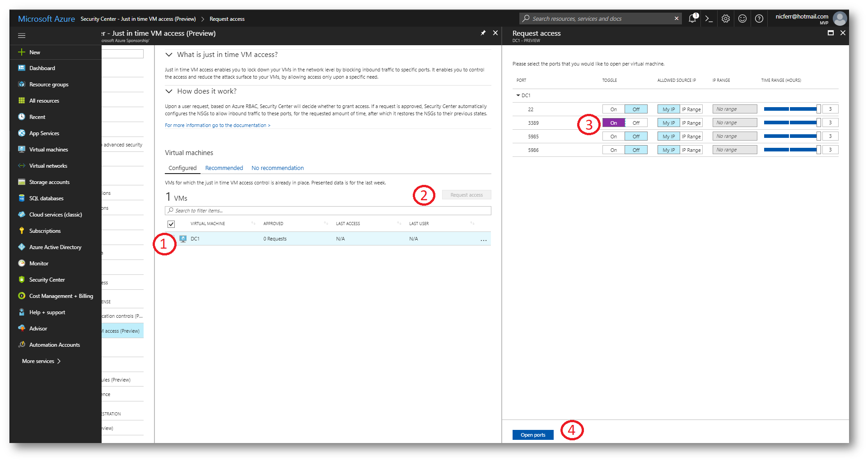This screenshot has height=462, width=868.
Task: Click the Open ports button
Action: click(x=533, y=435)
